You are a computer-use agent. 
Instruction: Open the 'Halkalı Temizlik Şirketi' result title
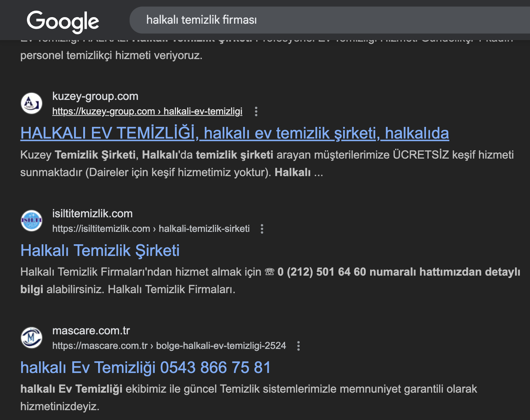[100, 250]
